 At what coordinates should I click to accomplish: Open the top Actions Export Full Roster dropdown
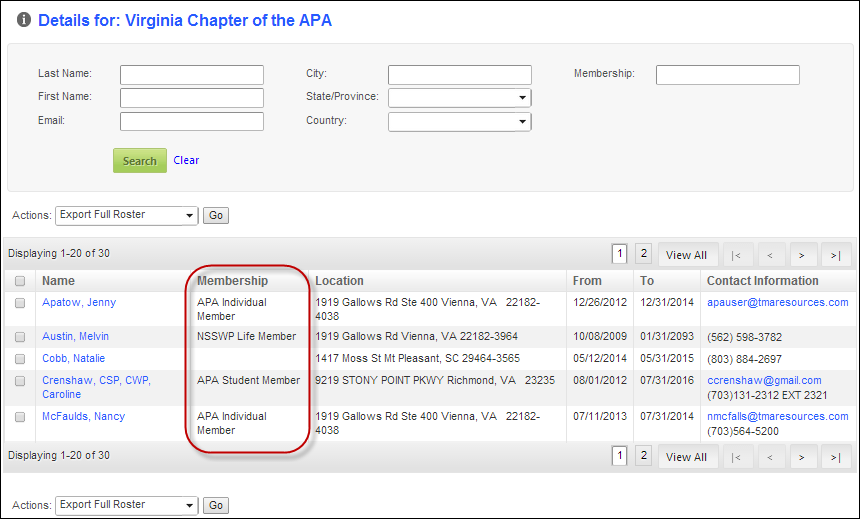point(126,215)
